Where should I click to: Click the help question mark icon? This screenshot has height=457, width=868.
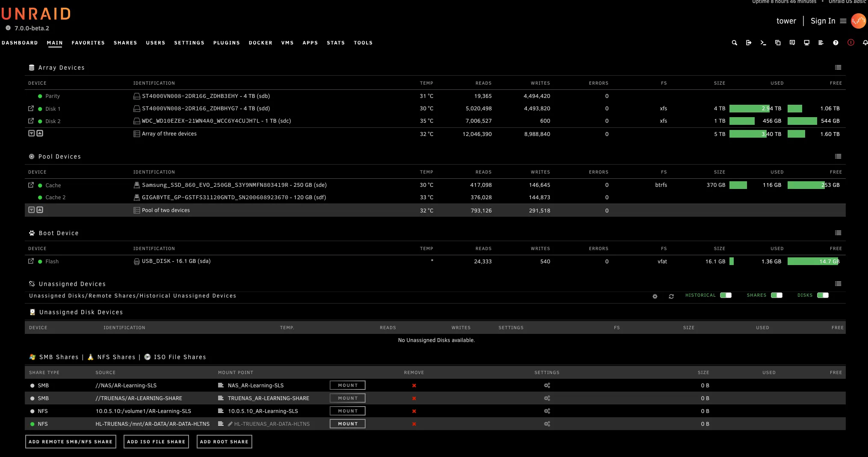836,43
